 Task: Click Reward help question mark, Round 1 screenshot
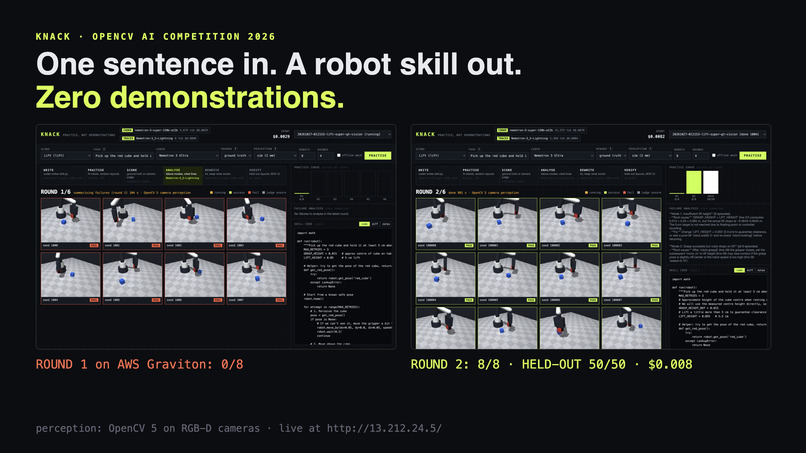point(235,149)
